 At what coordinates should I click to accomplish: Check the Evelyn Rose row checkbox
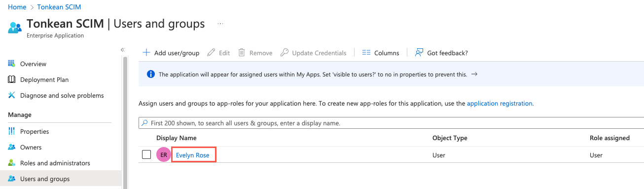pos(146,154)
